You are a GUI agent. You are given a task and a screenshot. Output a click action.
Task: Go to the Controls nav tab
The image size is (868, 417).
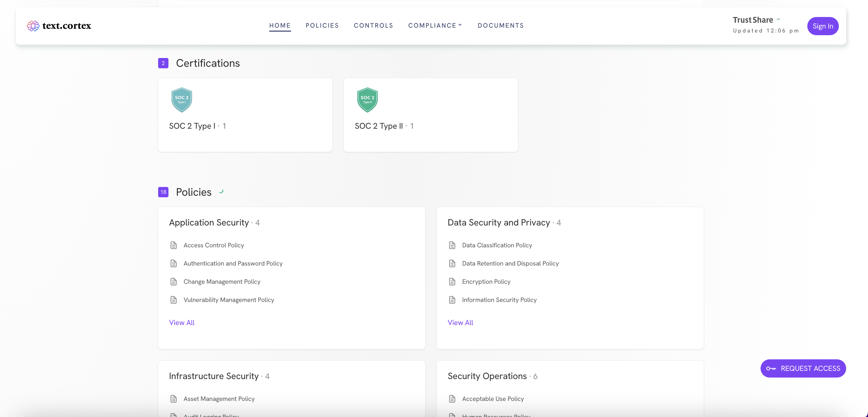tap(373, 25)
